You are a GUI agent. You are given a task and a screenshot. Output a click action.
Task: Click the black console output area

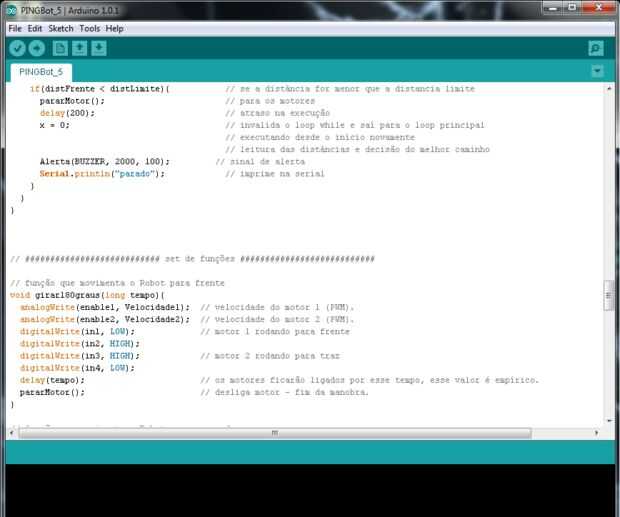click(310, 490)
